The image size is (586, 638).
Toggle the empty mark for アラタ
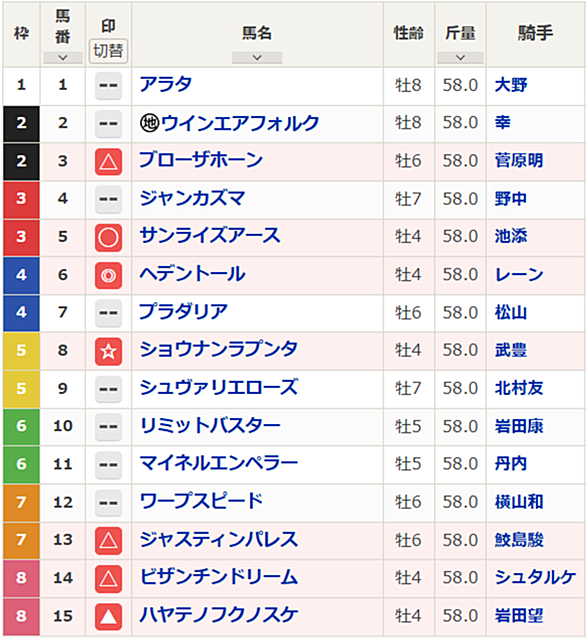point(108,86)
